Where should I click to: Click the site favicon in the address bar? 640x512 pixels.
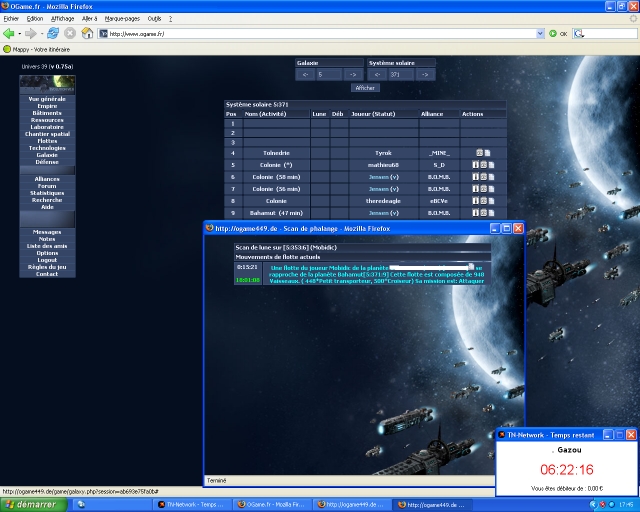point(104,34)
